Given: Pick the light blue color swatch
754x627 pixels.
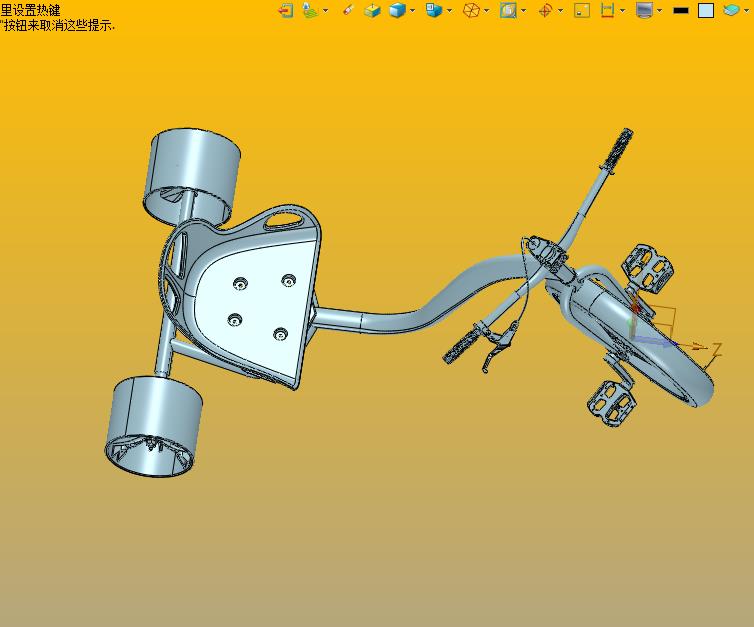Looking at the screenshot, I should (706, 10).
